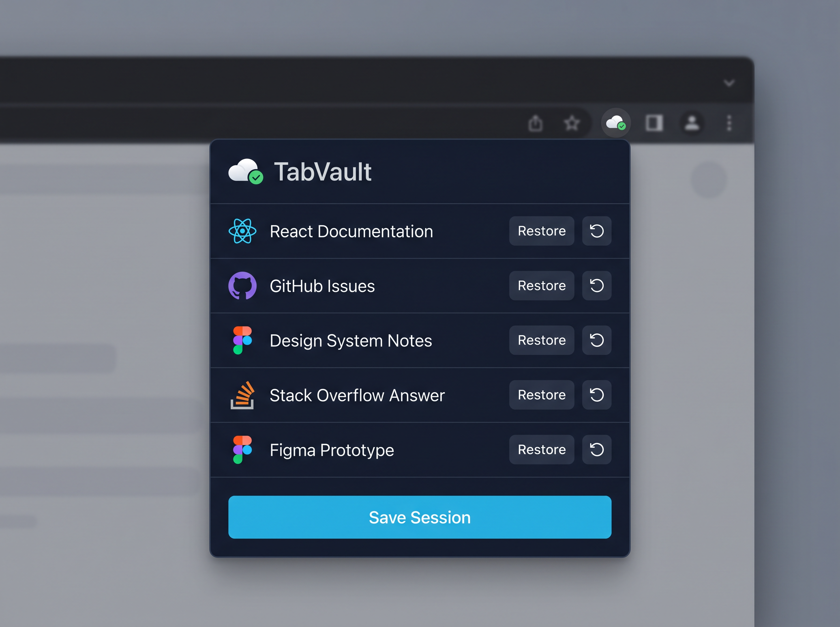Viewport: 840px width, 627px height.
Task: Click the undo icon beside Stack Overflow Answer
Action: pyautogui.click(x=596, y=395)
